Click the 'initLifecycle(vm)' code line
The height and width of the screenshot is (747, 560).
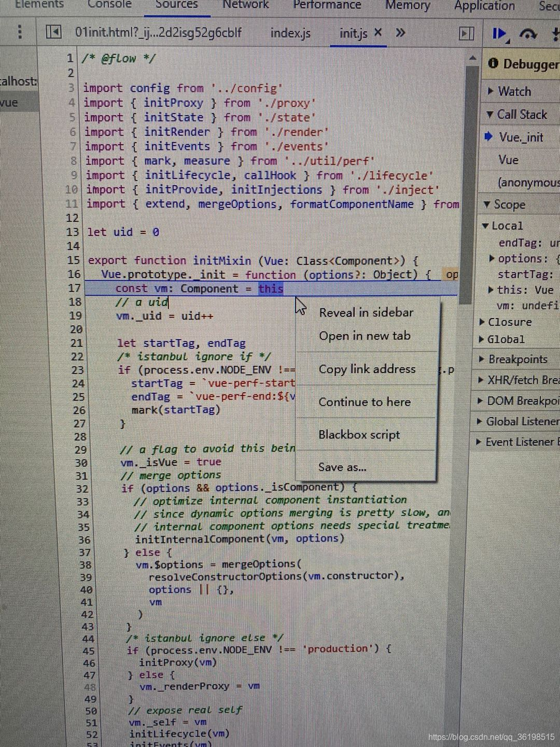click(179, 733)
